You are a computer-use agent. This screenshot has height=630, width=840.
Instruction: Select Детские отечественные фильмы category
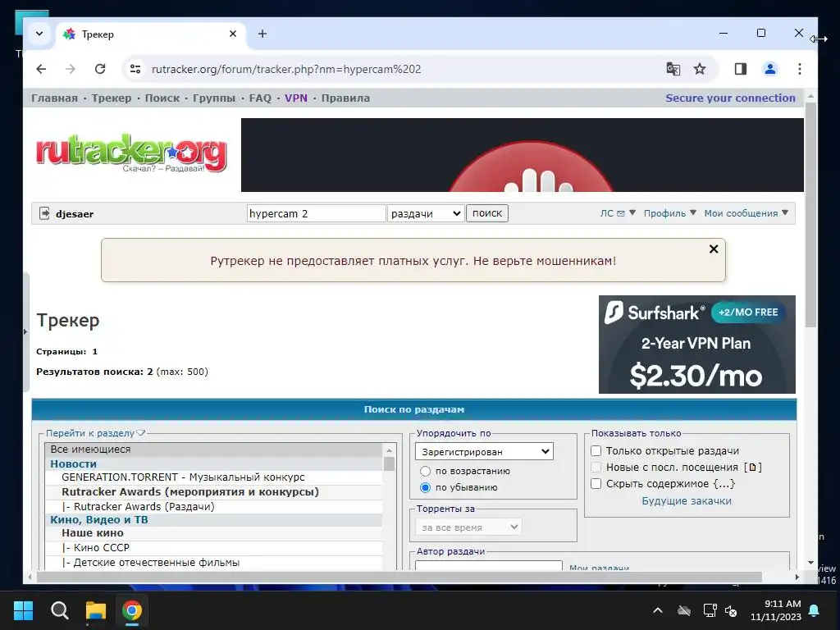(x=214, y=563)
